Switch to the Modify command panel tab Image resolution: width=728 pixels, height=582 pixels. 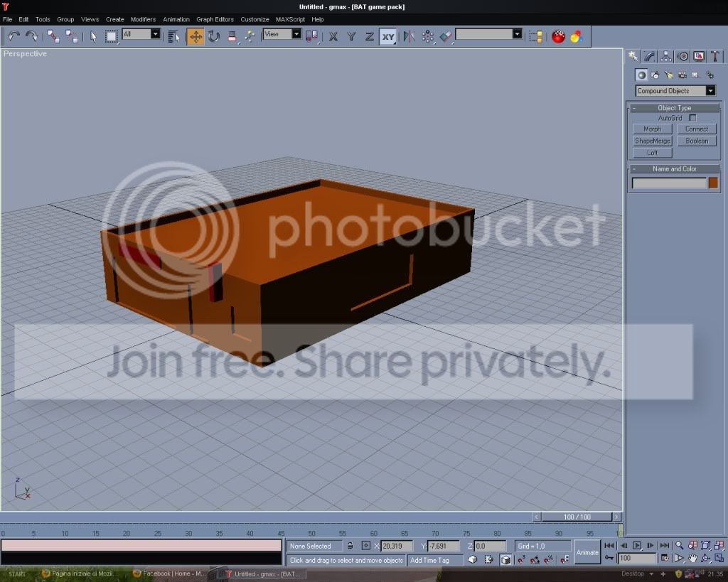tap(650, 57)
